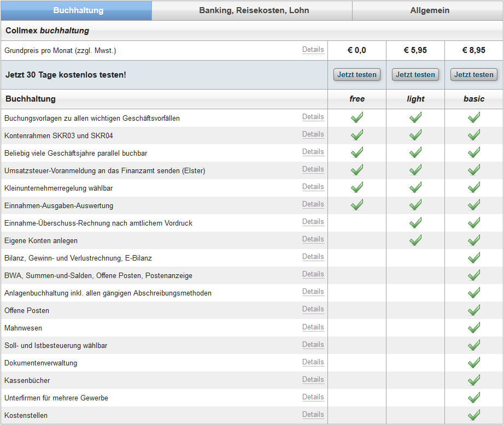Click Jetzt testen under the € 0,0 price
The width and height of the screenshot is (504, 425).
357,74
